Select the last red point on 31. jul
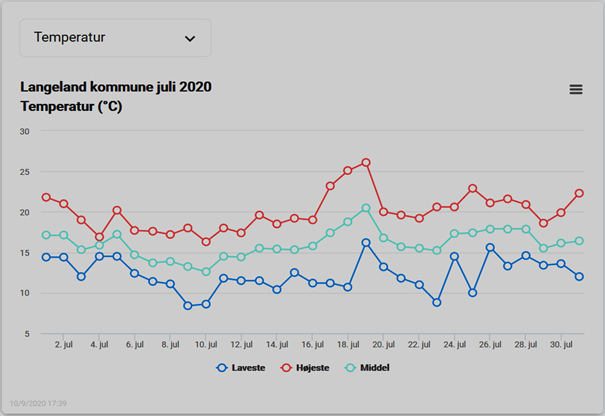This screenshot has width=605, height=416. pos(579,193)
